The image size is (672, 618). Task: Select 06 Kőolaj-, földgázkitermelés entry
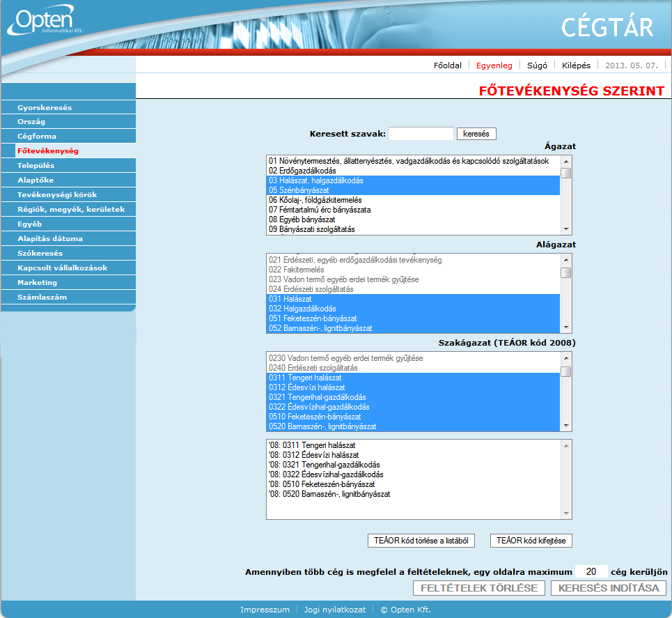(413, 200)
